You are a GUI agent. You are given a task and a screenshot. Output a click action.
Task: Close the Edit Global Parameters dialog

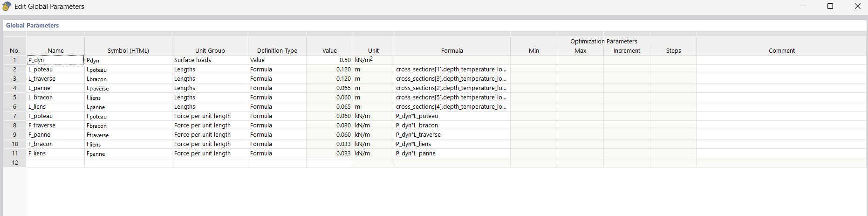point(857,6)
